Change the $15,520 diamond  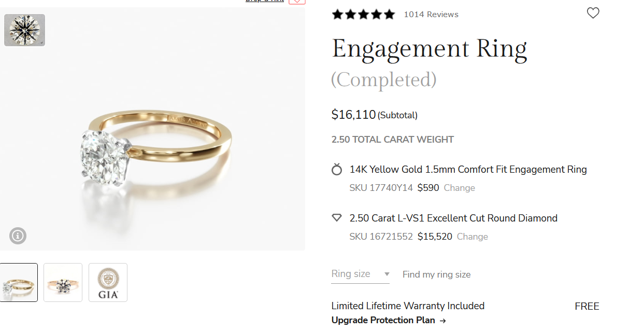(472, 237)
